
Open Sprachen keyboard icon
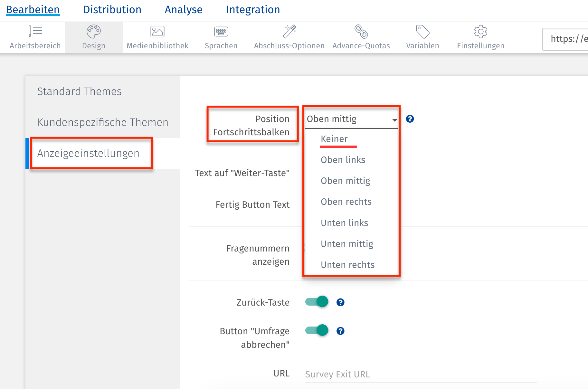[x=221, y=32]
